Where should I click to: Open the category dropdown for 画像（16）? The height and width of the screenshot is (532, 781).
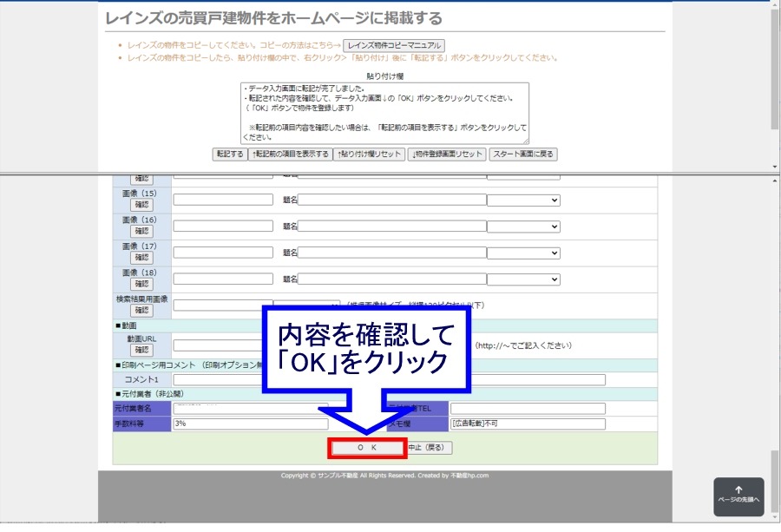(523, 227)
